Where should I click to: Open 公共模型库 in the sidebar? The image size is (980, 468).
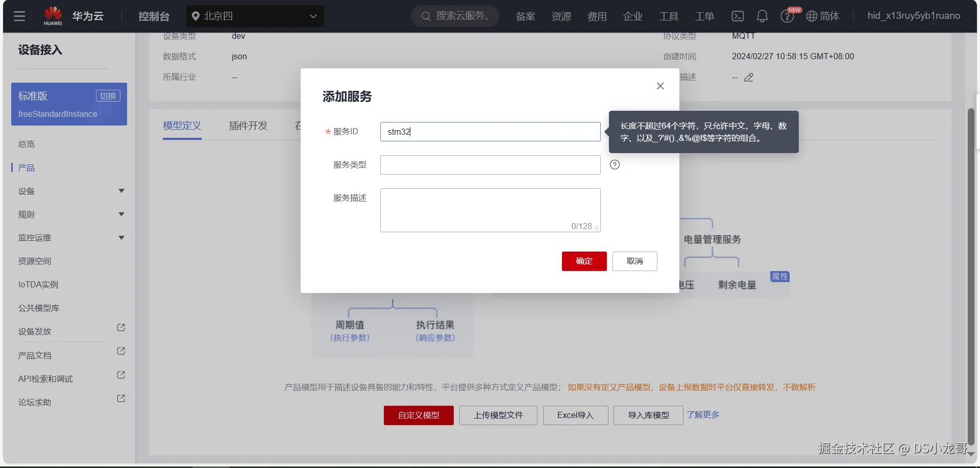click(39, 308)
